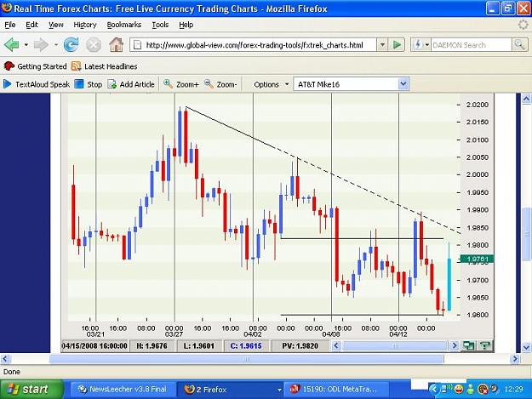Reload the page with the Refresh icon
The width and height of the screenshot is (532, 399).
coord(72,45)
